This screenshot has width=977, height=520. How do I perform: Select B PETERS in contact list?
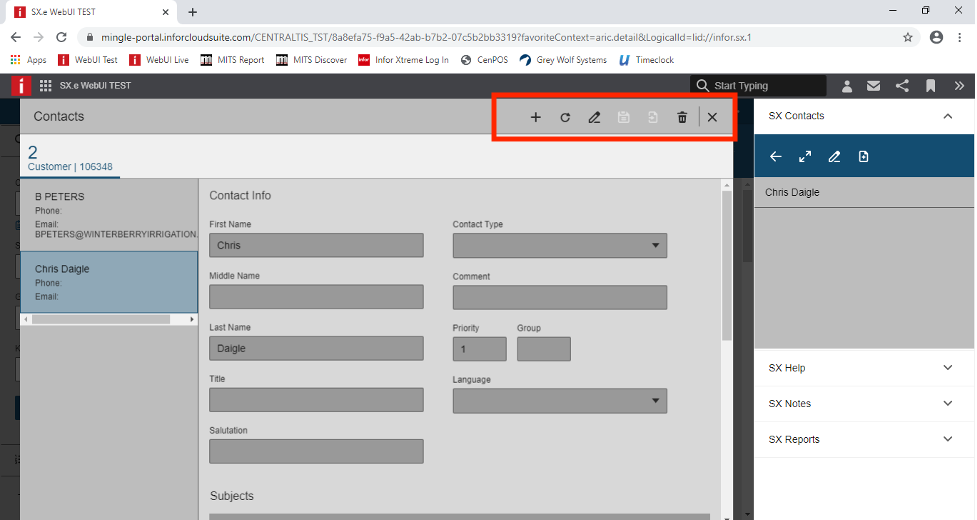click(109, 215)
